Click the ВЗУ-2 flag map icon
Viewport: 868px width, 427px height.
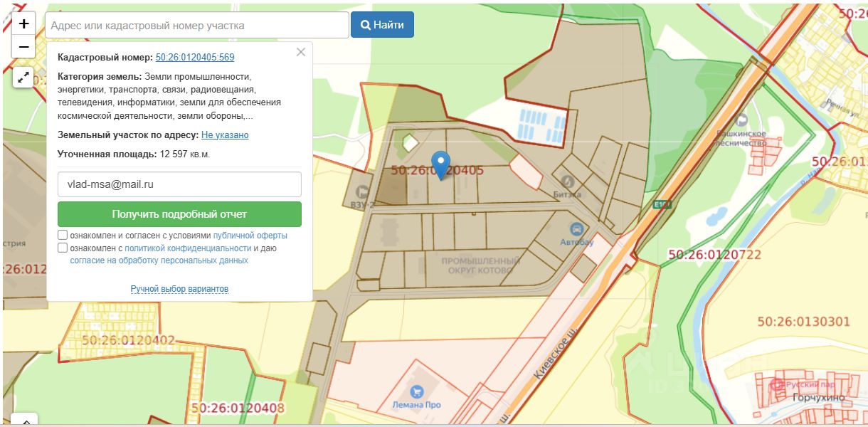tap(363, 191)
